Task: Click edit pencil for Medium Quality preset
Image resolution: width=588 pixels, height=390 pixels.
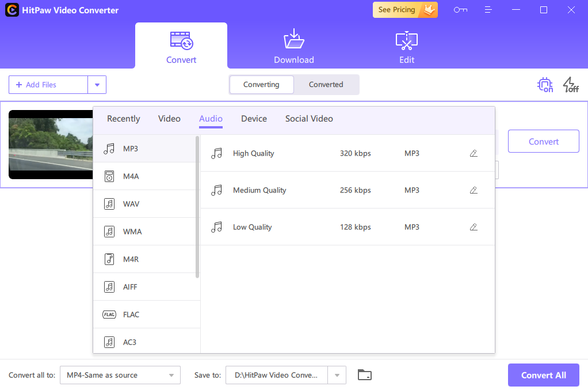Action: pyautogui.click(x=474, y=190)
